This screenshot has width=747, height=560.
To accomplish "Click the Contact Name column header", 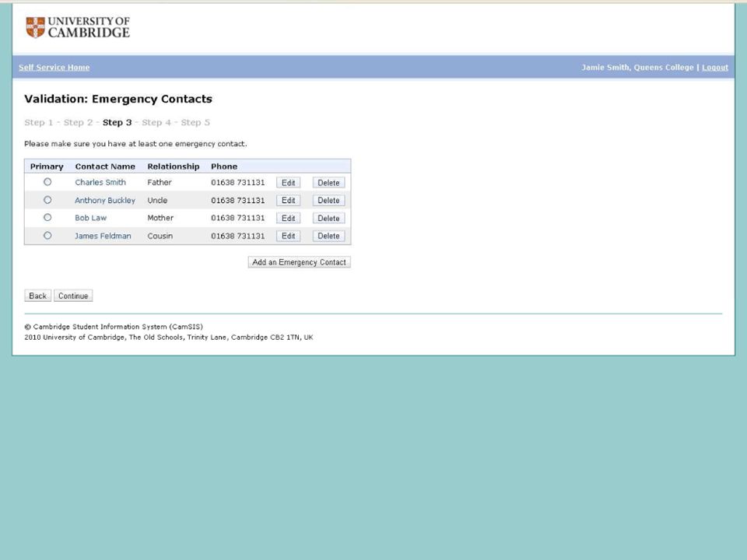I will pos(105,166).
